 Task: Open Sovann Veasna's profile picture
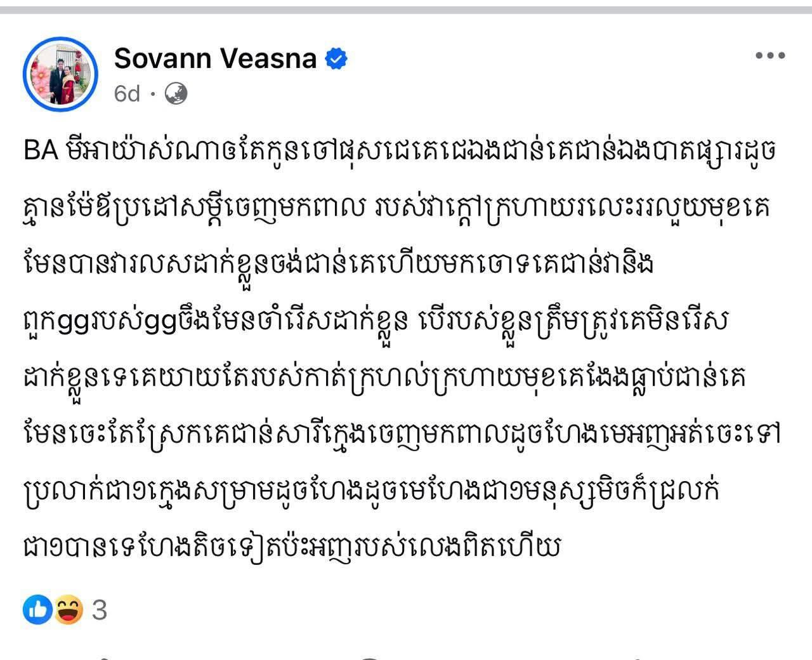click(x=61, y=75)
